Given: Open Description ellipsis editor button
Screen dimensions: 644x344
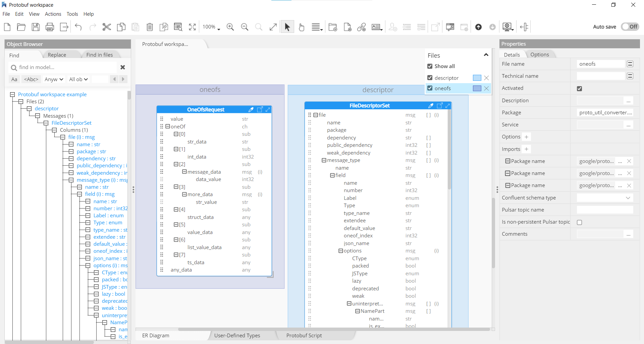Looking at the screenshot, I should (x=628, y=101).
